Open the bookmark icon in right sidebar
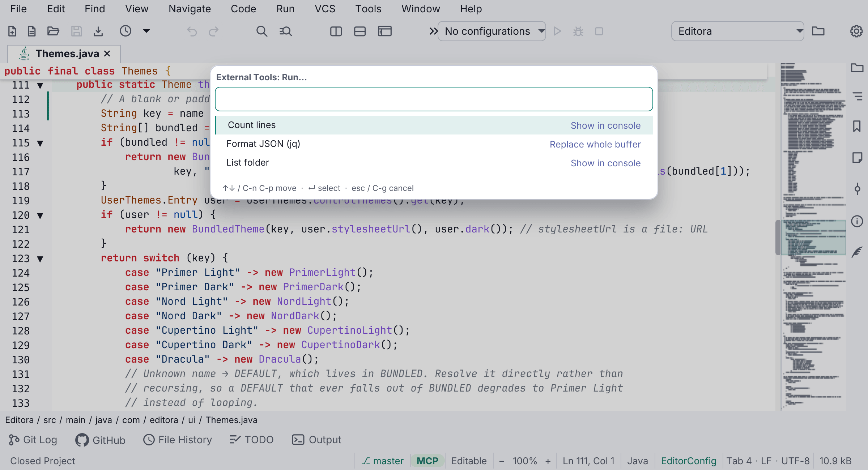Viewport: 868px width, 470px height. 857,127
